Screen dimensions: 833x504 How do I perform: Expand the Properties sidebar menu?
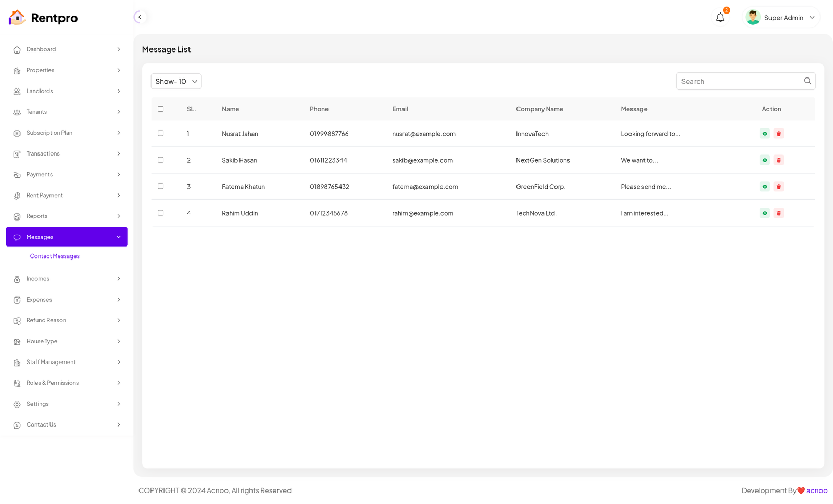[x=67, y=70]
